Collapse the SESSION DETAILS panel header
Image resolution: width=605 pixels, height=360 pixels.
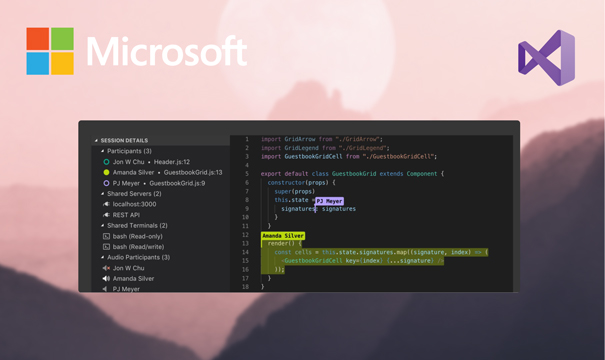160,140
